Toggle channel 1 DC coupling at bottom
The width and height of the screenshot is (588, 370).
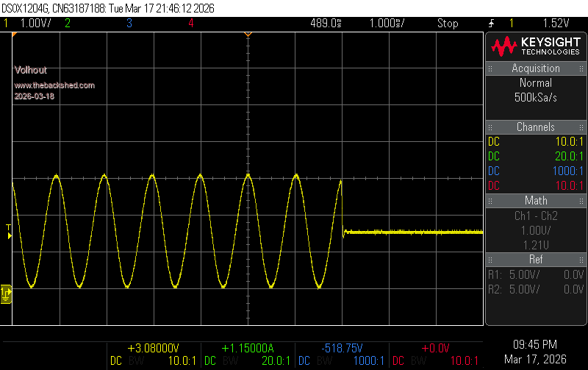click(x=116, y=360)
